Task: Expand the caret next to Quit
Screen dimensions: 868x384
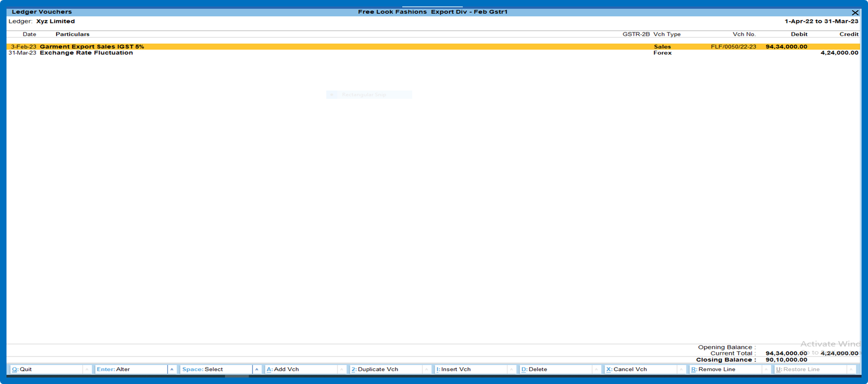Action: pyautogui.click(x=87, y=370)
